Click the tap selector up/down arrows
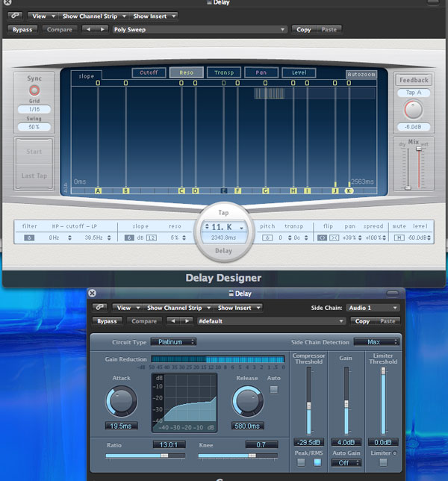The image size is (448, 481). click(207, 226)
